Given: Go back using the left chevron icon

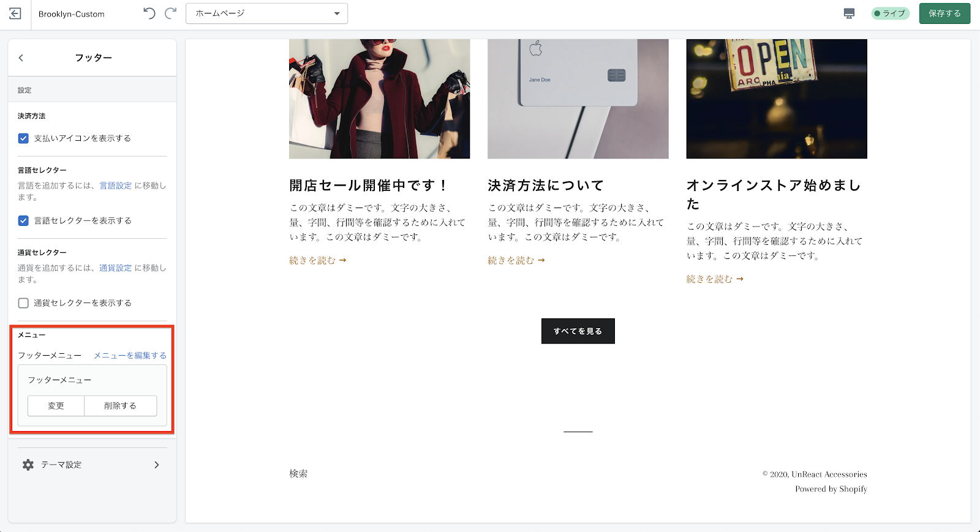Looking at the screenshot, I should [x=21, y=58].
